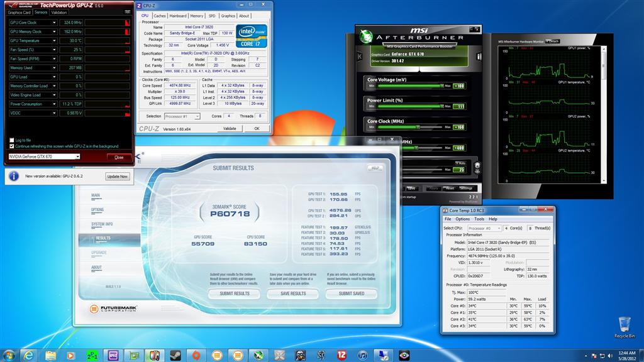644x362 pixels.
Task: Click the MSI Afterburner dragon logo
Action: click(365, 37)
